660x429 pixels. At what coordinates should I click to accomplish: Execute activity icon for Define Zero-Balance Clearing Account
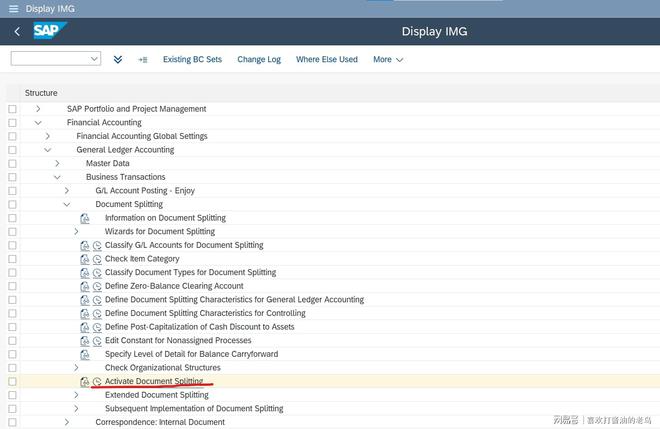point(97,286)
